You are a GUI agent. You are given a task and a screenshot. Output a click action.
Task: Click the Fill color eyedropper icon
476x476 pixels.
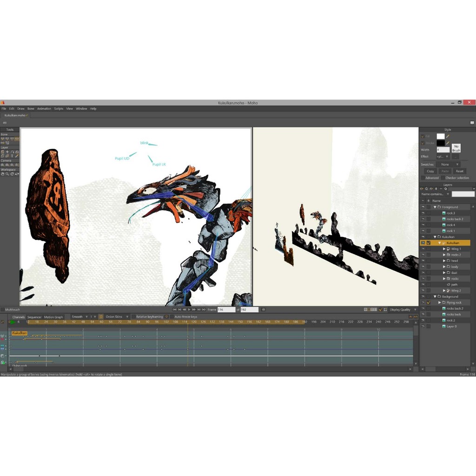[448, 136]
